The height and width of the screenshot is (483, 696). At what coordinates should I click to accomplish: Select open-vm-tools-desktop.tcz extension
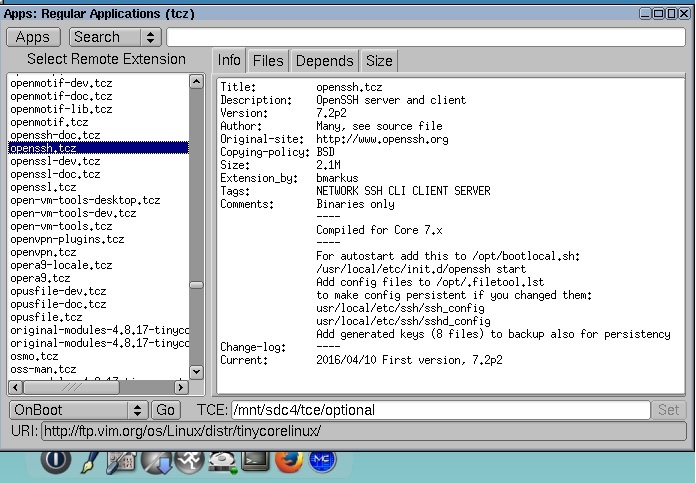click(x=99, y=200)
